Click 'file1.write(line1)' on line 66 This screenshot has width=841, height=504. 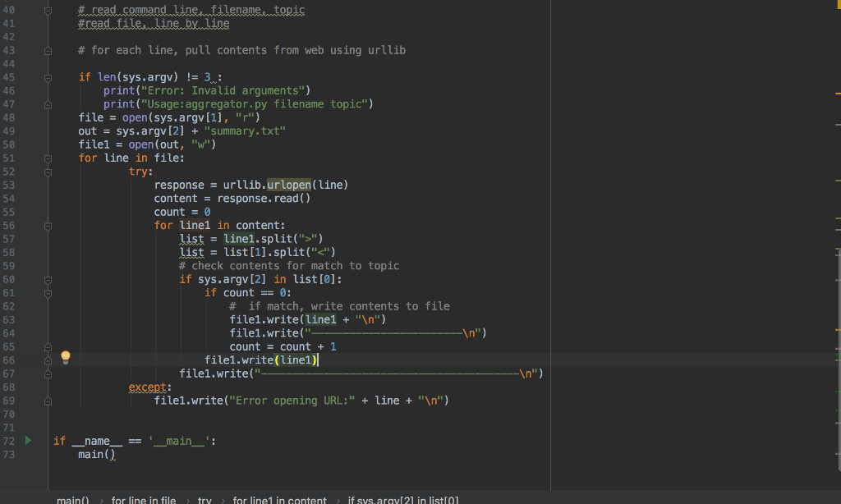260,360
